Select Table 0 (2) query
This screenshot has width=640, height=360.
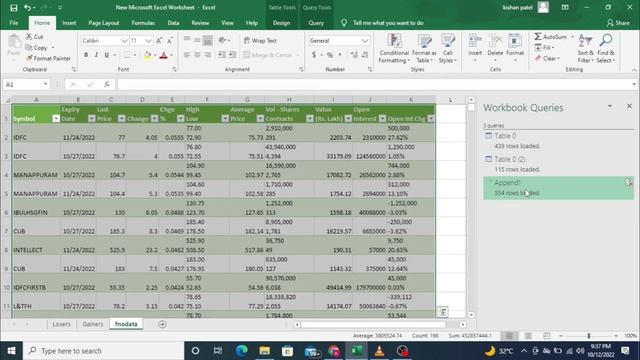(x=558, y=164)
